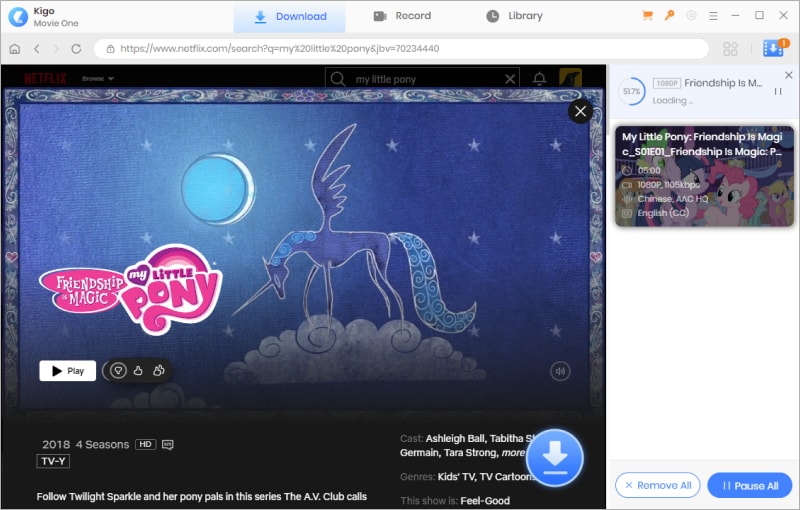Screen dimensions: 800x510
Task: Toggle the preview audio mute
Action: (560, 371)
